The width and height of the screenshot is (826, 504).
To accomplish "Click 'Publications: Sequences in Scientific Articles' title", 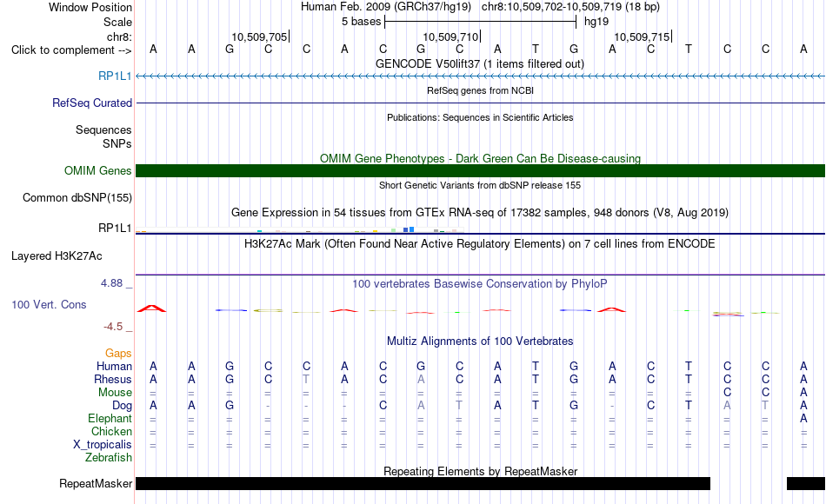I will point(480,117).
